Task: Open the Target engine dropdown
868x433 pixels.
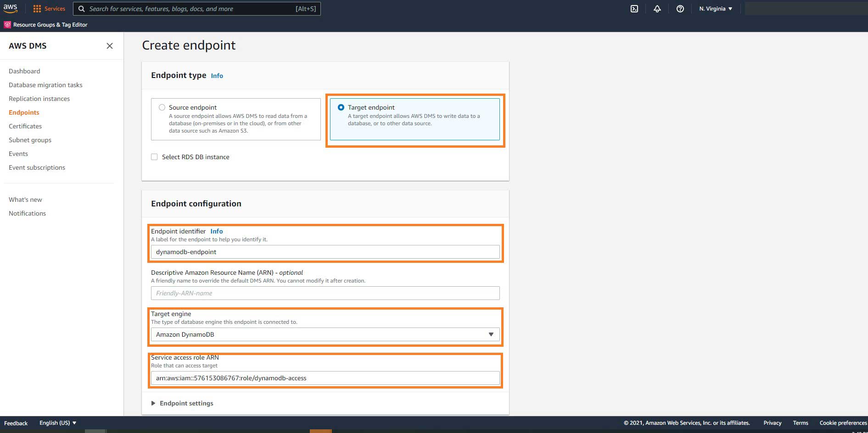Action: 325,334
